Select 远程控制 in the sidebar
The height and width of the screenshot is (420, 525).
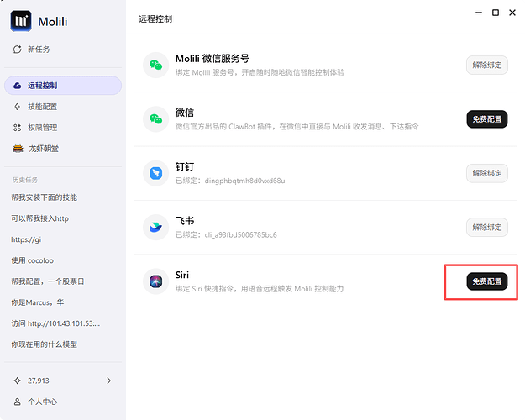click(63, 86)
